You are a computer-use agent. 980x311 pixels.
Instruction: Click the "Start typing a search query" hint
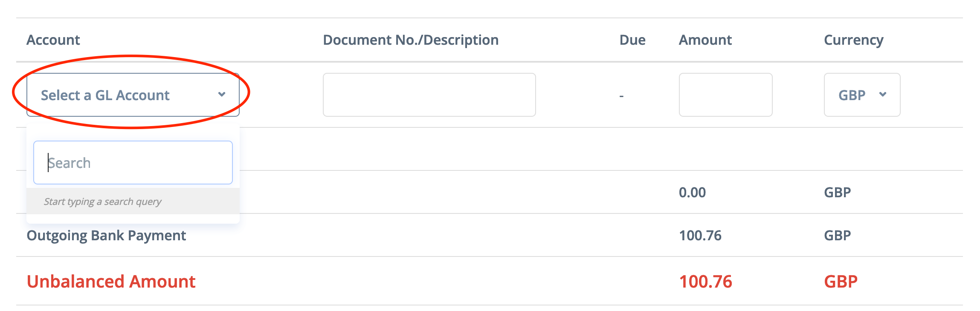(x=103, y=202)
